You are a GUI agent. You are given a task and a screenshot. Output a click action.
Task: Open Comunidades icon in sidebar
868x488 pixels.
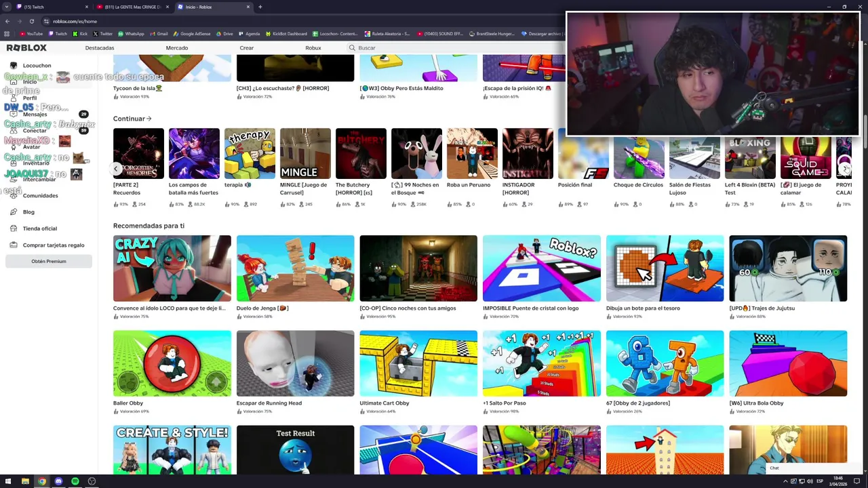tap(14, 196)
